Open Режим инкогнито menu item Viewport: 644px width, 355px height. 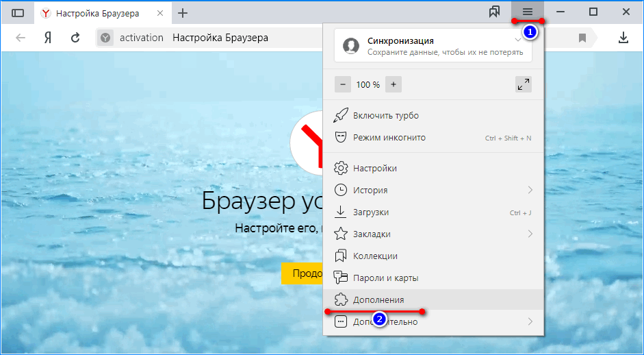coord(434,137)
